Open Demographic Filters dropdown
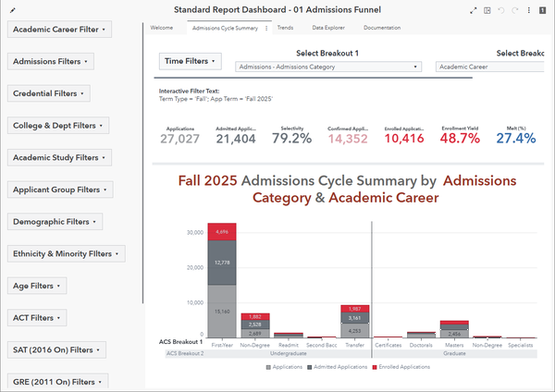 (55, 222)
